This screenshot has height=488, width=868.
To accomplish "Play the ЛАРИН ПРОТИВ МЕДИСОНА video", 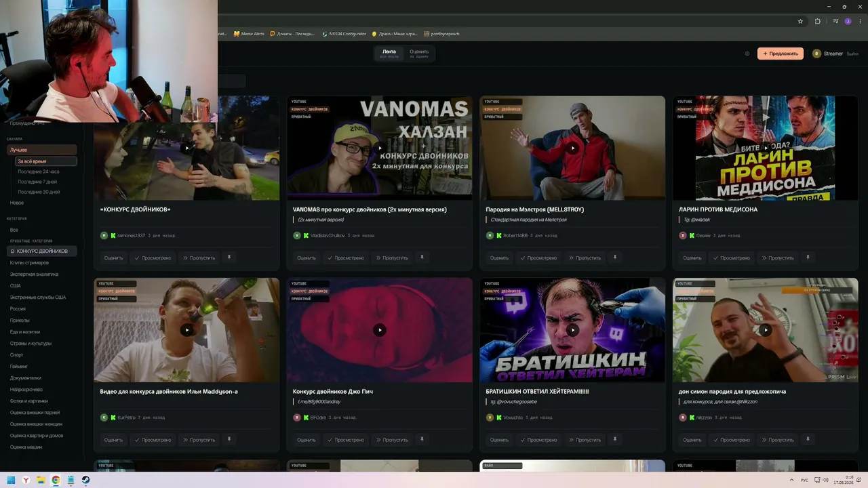I will [x=766, y=148].
